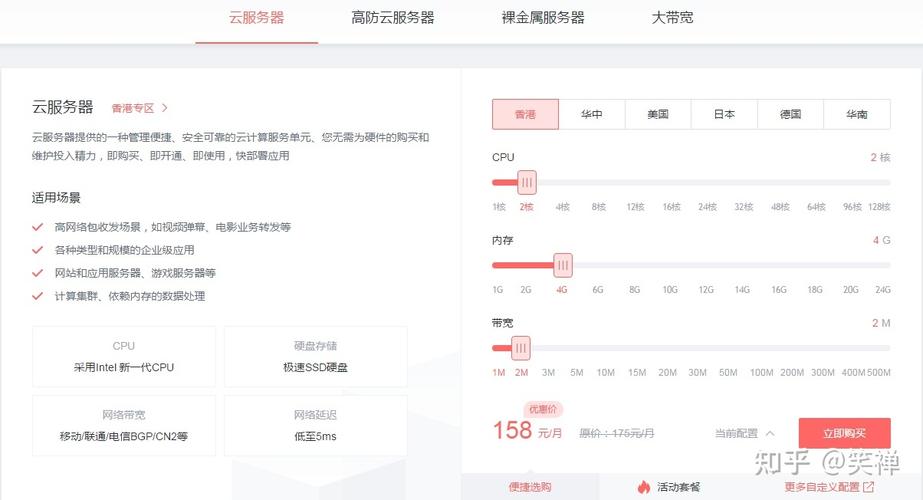923x500 pixels.
Task: Click the external-link icon after 更多自定义配置
Action: (x=869, y=487)
